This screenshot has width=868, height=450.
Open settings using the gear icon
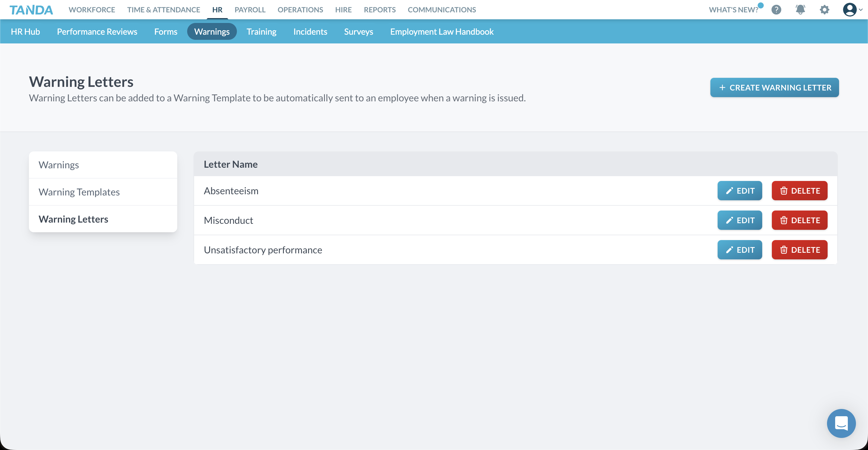824,10
